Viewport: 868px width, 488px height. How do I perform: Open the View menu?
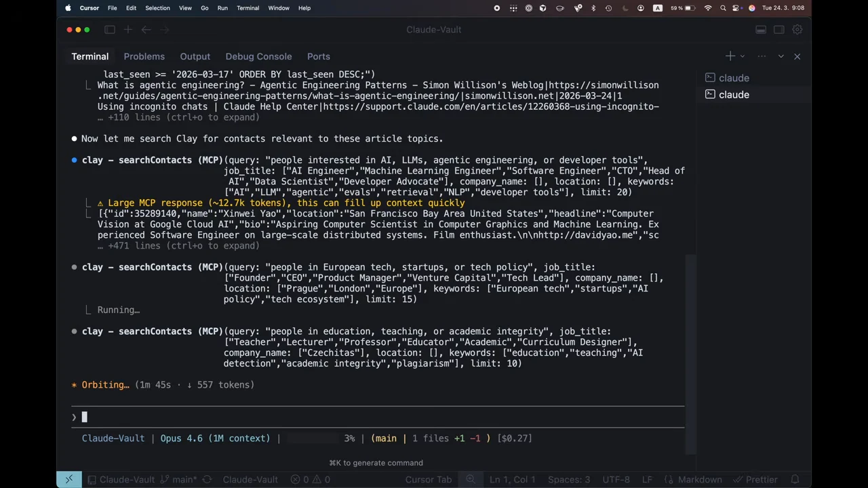point(185,8)
